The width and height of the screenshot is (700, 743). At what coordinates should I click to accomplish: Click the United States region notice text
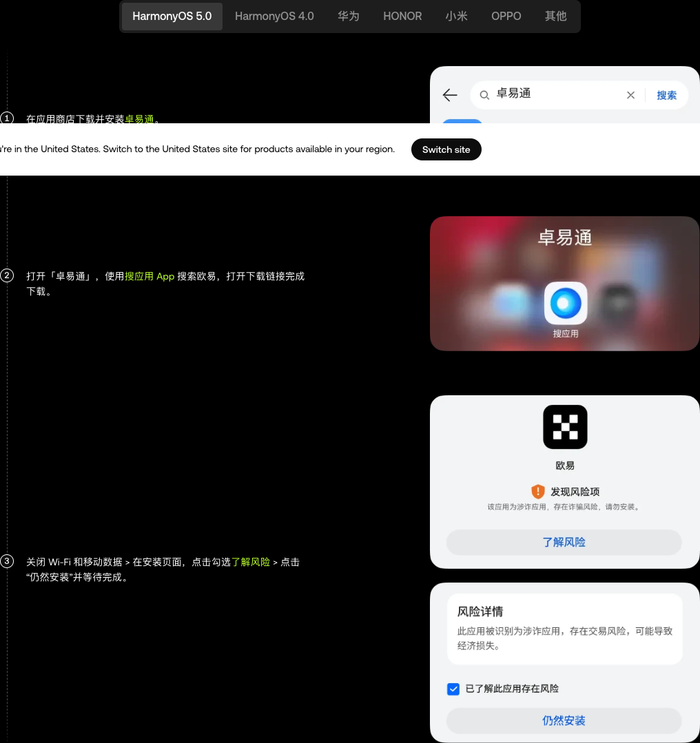(197, 149)
